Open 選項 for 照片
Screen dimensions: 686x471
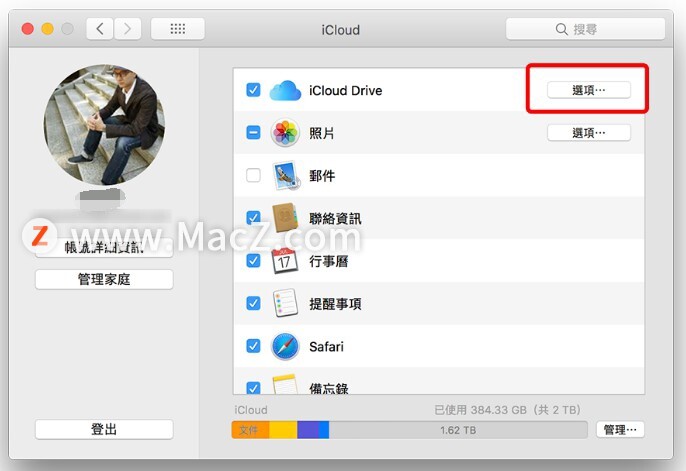[588, 133]
